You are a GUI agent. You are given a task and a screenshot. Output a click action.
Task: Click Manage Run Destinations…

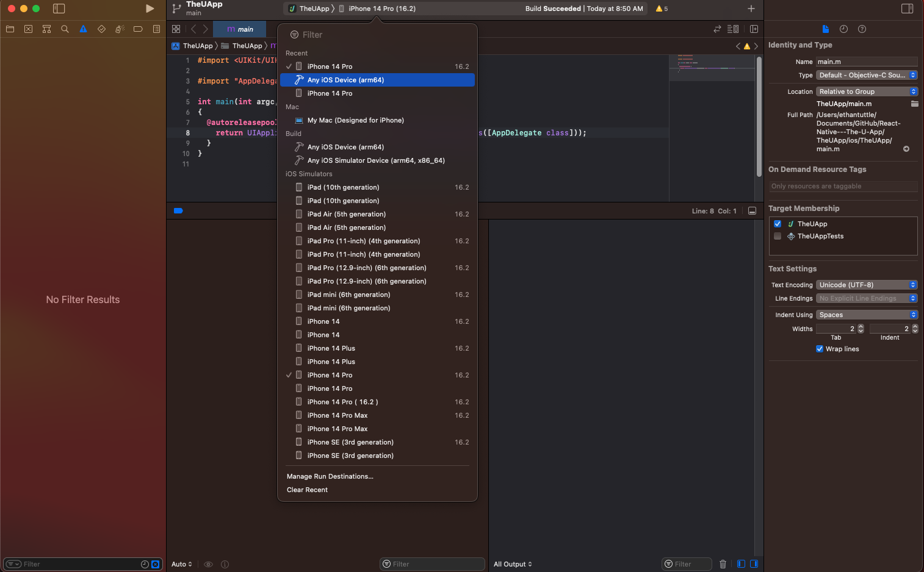coord(330,476)
